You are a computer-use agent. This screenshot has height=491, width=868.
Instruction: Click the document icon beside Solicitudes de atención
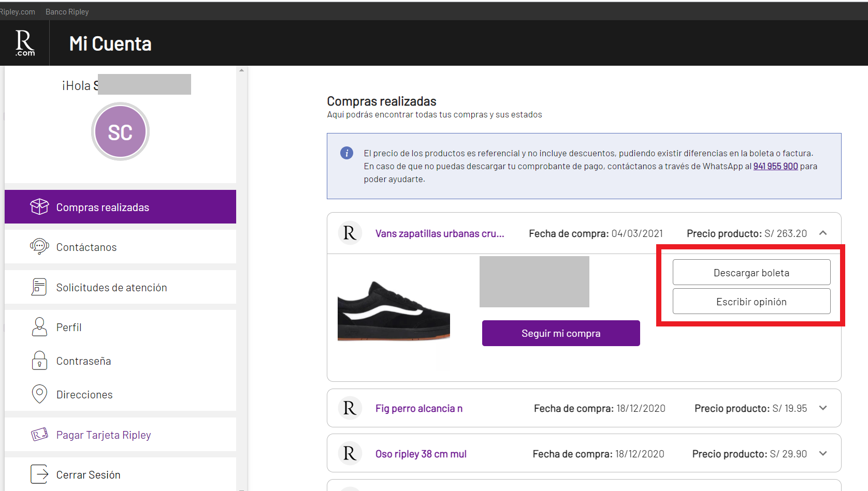click(x=39, y=287)
